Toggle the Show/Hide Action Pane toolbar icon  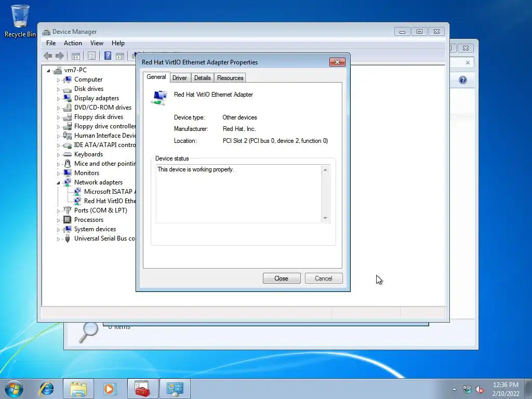click(x=120, y=56)
